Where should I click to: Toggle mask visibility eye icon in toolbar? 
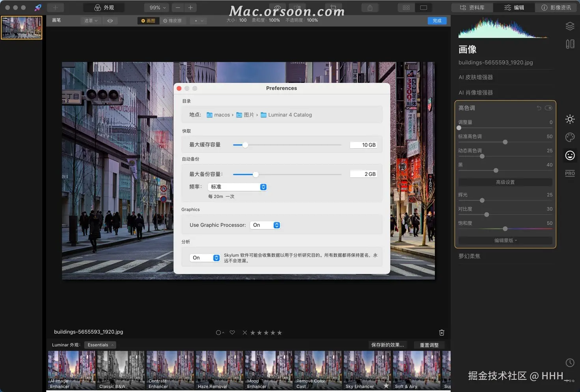point(110,21)
